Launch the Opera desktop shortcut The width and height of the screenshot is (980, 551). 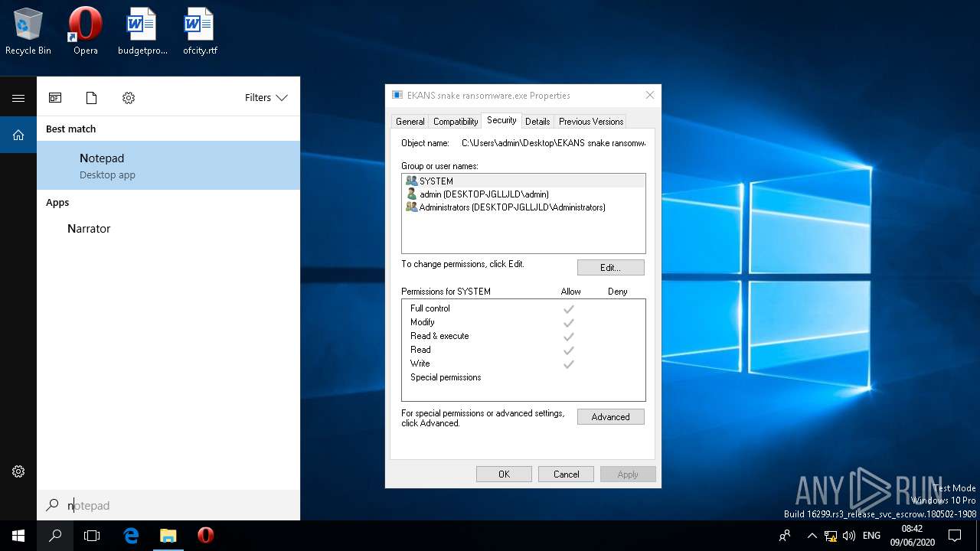pyautogui.click(x=85, y=31)
